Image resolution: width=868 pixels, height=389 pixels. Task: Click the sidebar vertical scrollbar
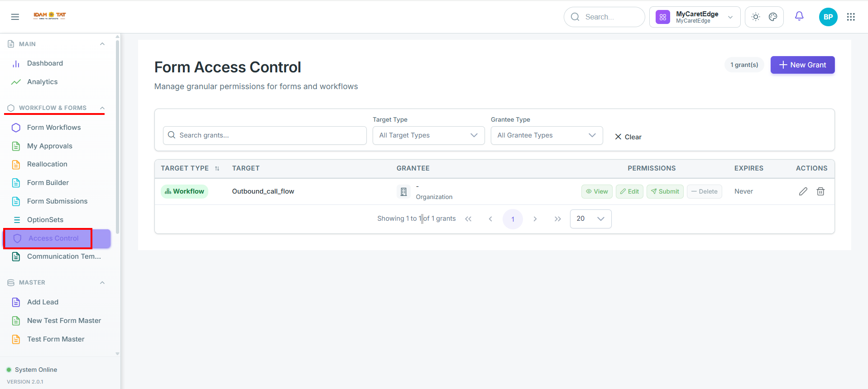[x=118, y=136]
